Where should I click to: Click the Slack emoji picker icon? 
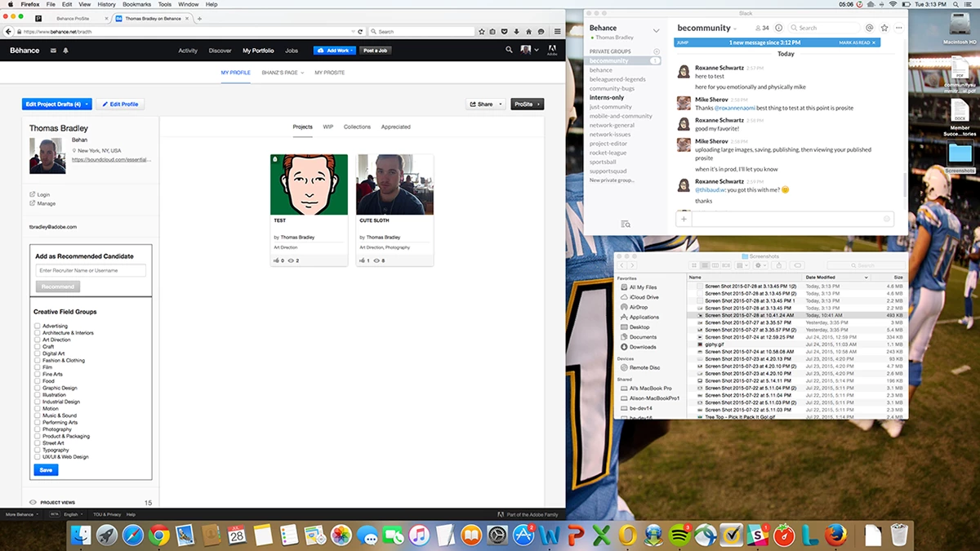886,219
